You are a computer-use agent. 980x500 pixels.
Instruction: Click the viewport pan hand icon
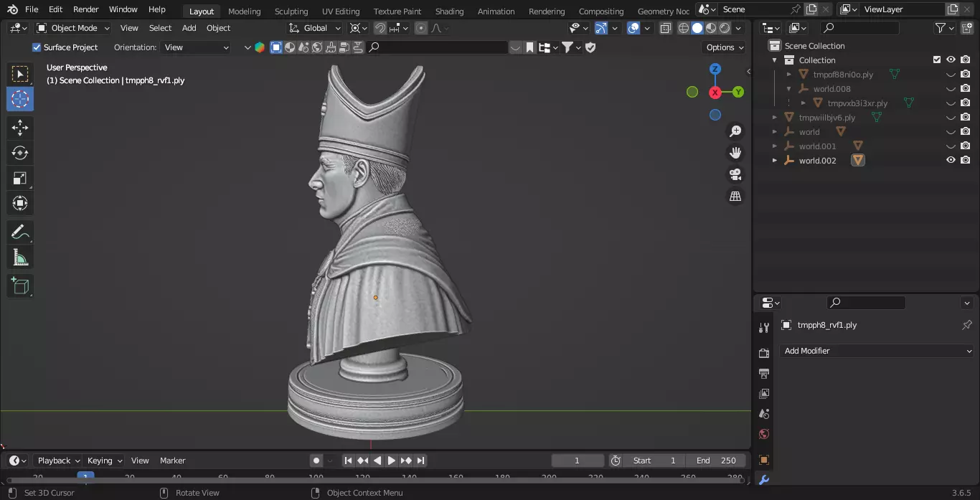735,153
